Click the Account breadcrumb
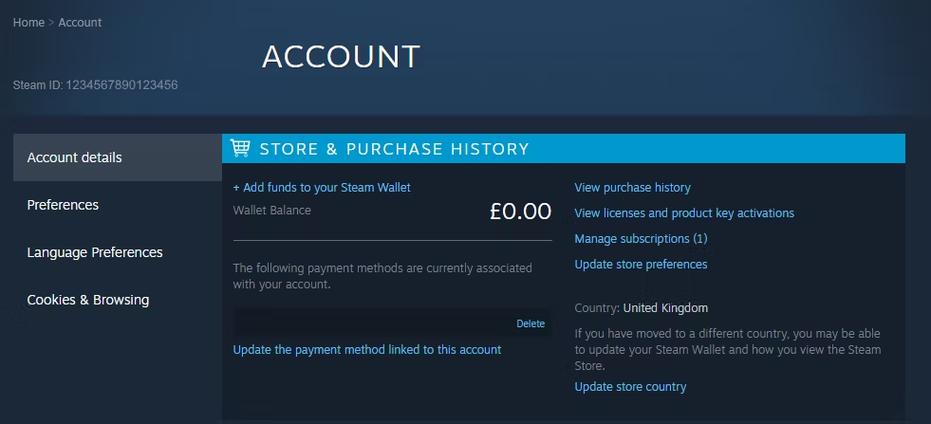The height and width of the screenshot is (424, 931). (x=80, y=23)
